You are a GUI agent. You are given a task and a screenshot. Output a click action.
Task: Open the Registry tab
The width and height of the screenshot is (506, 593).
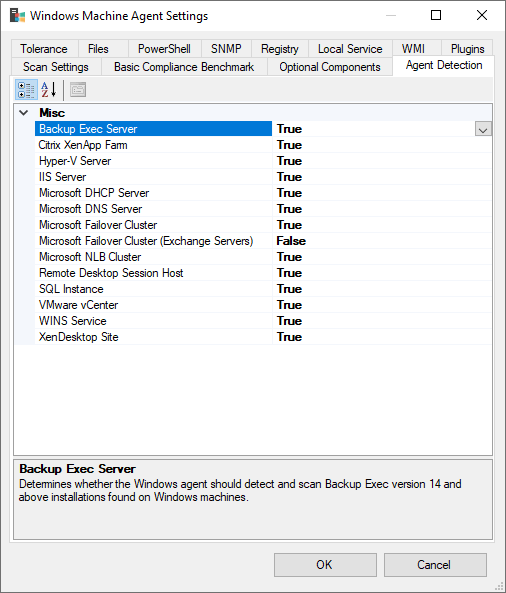click(x=280, y=49)
